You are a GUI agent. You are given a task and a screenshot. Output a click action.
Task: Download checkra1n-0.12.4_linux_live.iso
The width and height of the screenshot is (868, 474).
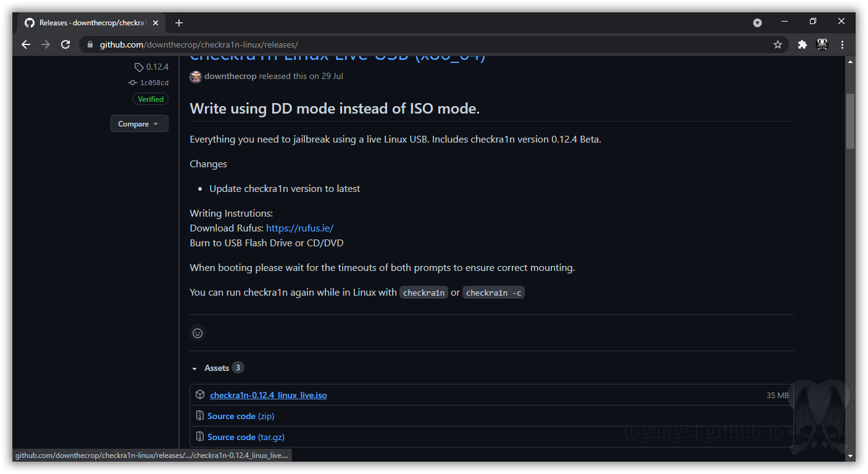[269, 395]
